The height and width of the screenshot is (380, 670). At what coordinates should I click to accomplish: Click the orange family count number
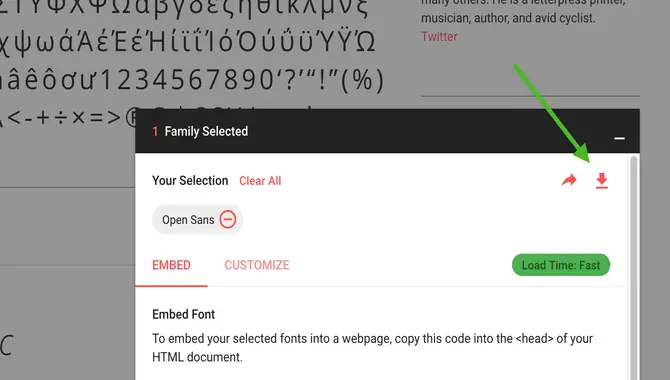155,131
